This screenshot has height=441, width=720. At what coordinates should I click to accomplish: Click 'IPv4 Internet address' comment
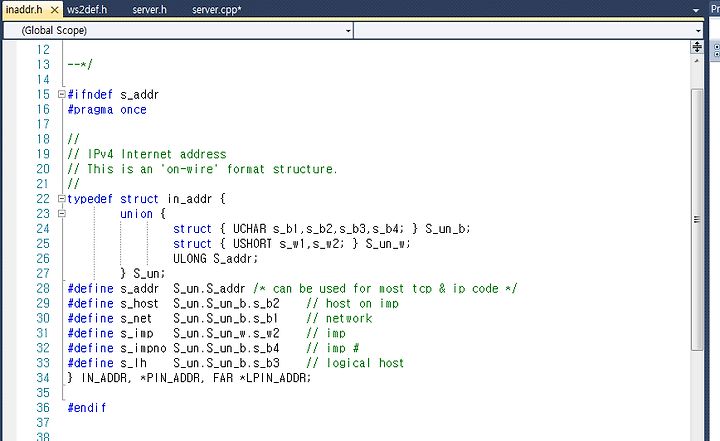coord(157,154)
